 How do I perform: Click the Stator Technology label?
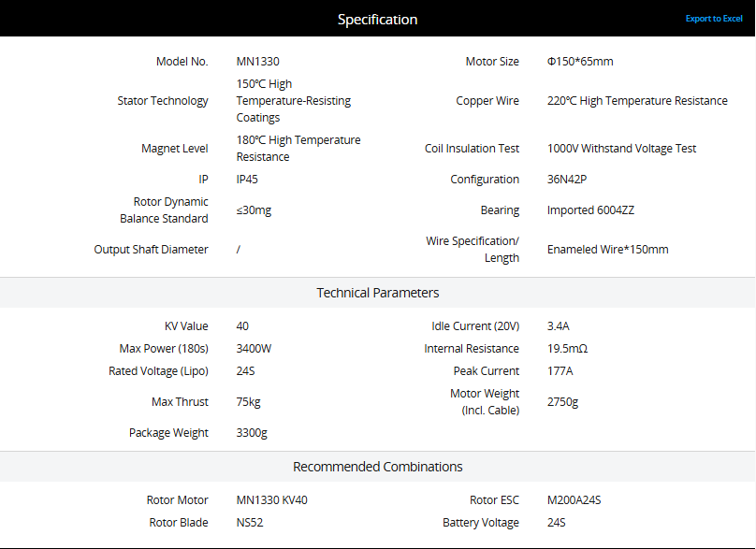[x=163, y=100]
